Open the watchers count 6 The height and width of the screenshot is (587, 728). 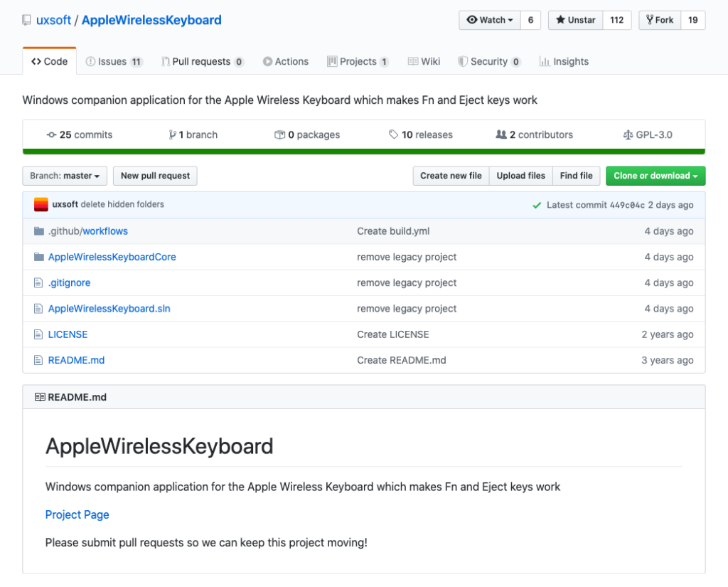pos(530,20)
